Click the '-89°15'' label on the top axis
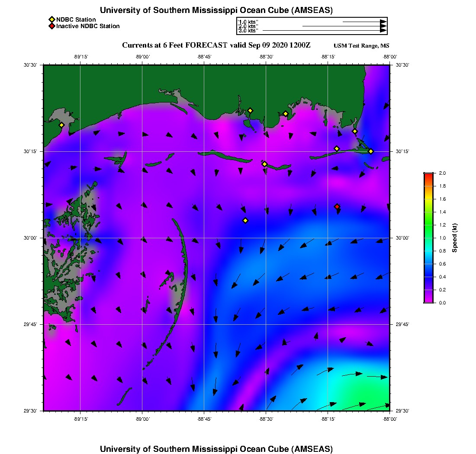 coord(81,57)
